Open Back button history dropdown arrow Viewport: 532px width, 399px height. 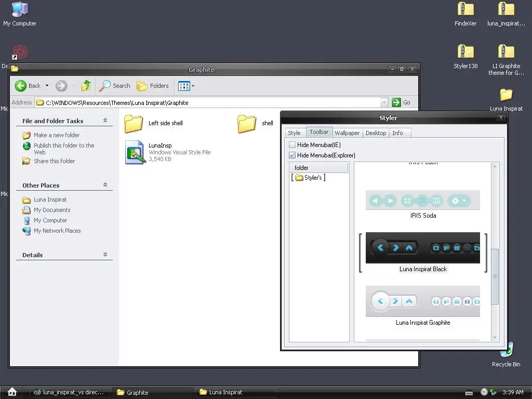tap(47, 86)
